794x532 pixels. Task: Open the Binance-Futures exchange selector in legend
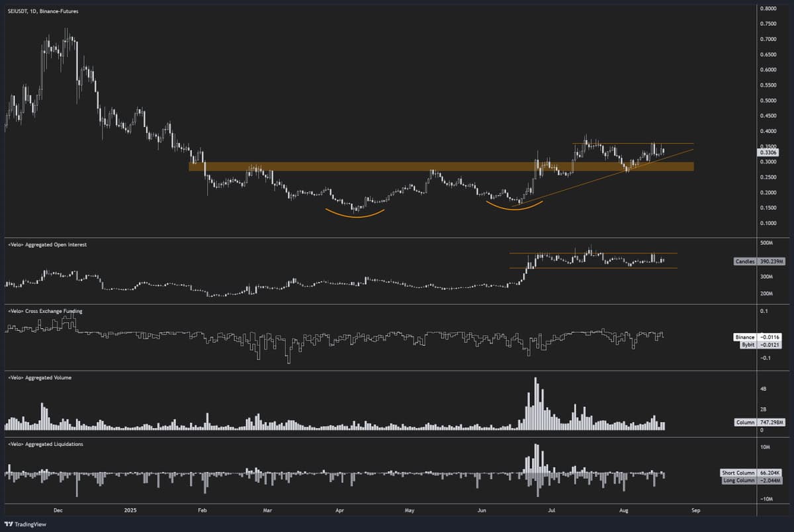[58, 11]
